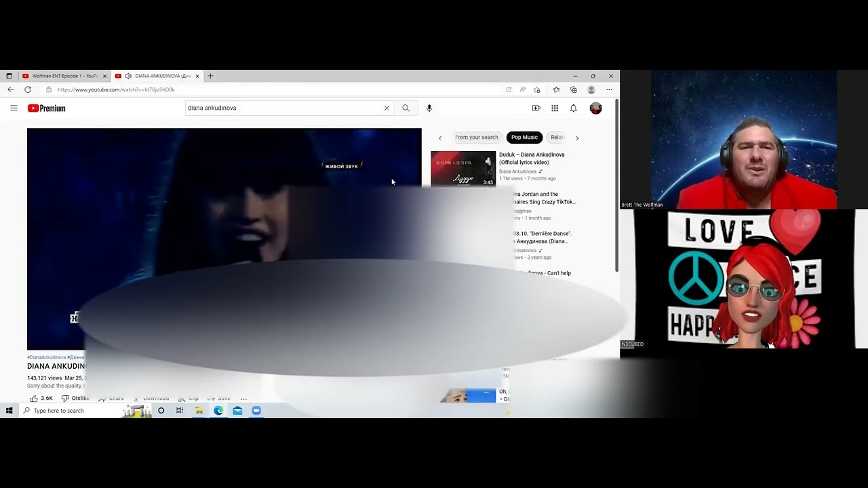The height and width of the screenshot is (488, 868).
Task: Open Task View on the taskbar
Action: point(180,411)
